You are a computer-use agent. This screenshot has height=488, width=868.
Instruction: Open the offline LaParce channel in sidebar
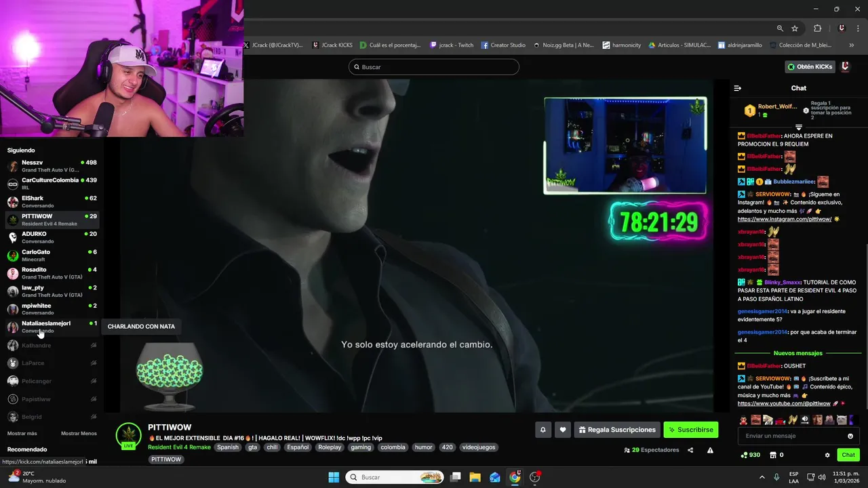click(52, 363)
